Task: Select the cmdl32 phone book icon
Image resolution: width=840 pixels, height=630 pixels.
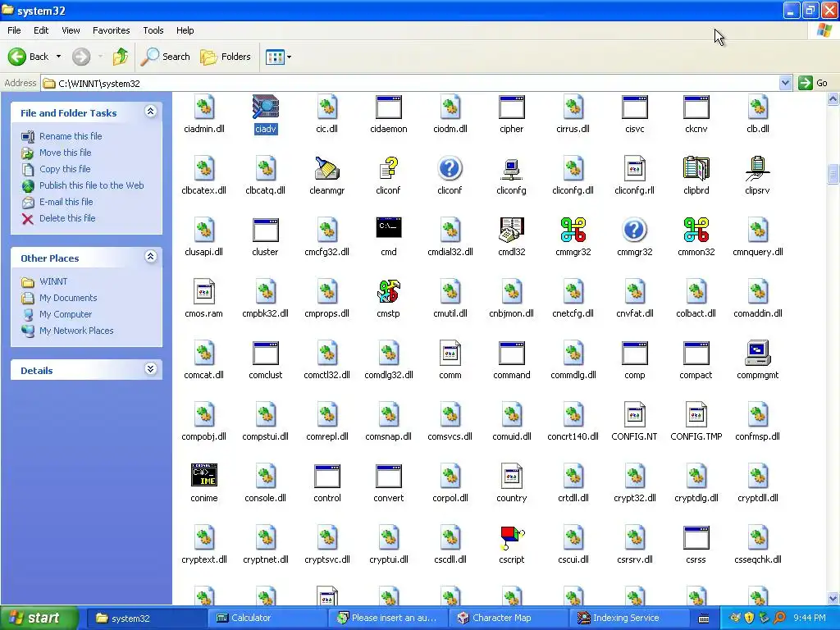Action: pyautogui.click(x=512, y=231)
